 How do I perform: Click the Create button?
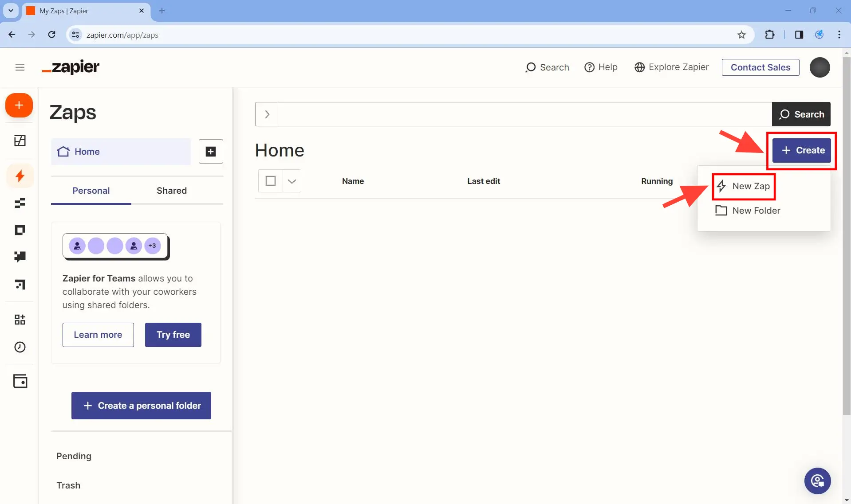click(801, 150)
